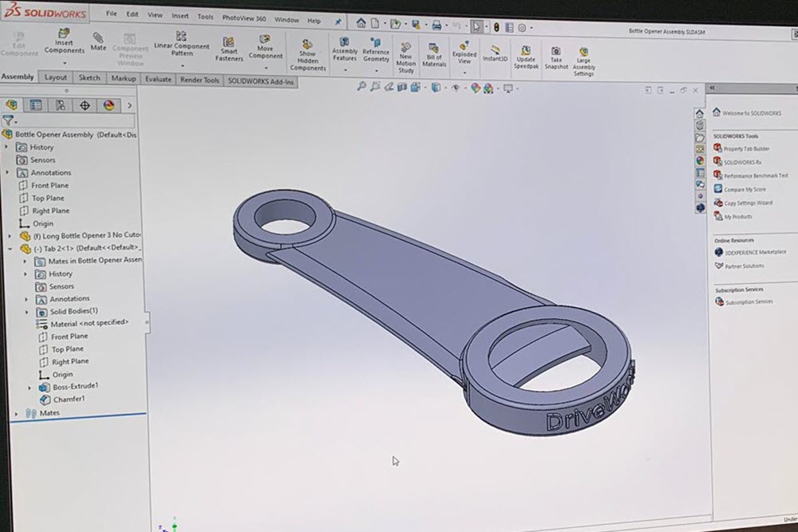Click the rebuild traffic light icon

pos(496,27)
